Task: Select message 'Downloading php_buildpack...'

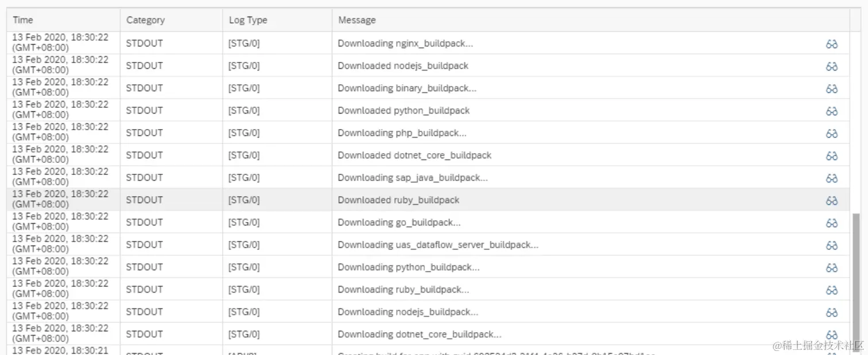Action: coord(402,132)
